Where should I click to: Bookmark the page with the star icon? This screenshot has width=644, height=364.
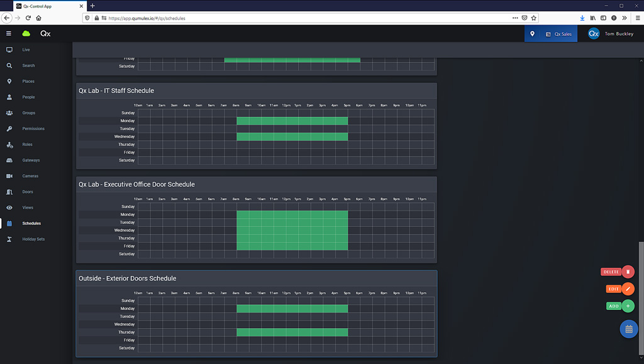[x=534, y=18]
